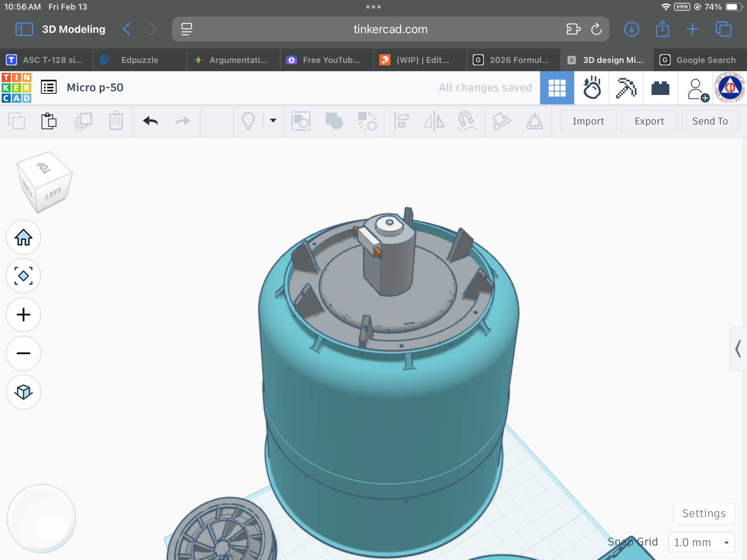Click the Micro p-50 design name
747x560 pixels.
pos(95,87)
